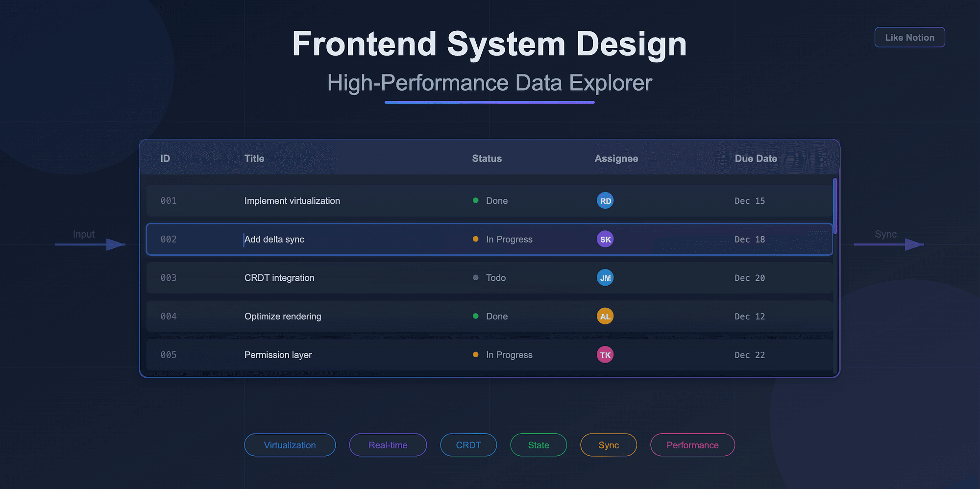The image size is (980, 489).
Task: Select AL avatar on Optimize rendering row
Action: pyautogui.click(x=605, y=316)
